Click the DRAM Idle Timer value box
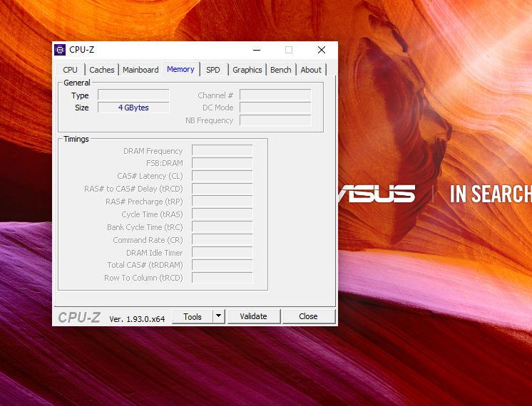The height and width of the screenshot is (406, 532). click(x=222, y=252)
